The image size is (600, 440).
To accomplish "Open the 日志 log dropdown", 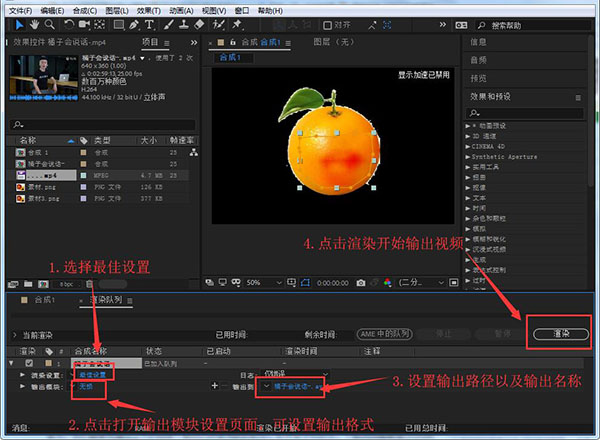I will coord(295,374).
